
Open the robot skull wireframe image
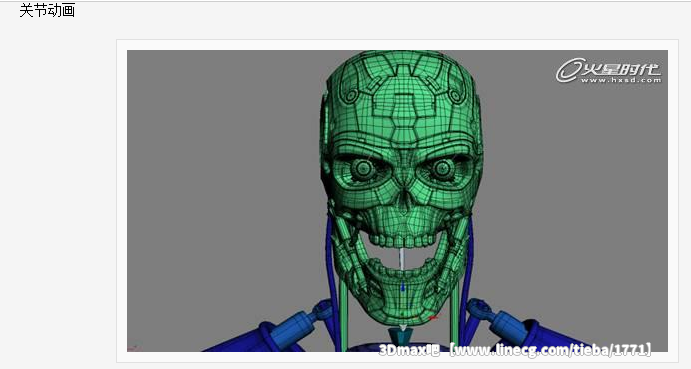(397, 201)
